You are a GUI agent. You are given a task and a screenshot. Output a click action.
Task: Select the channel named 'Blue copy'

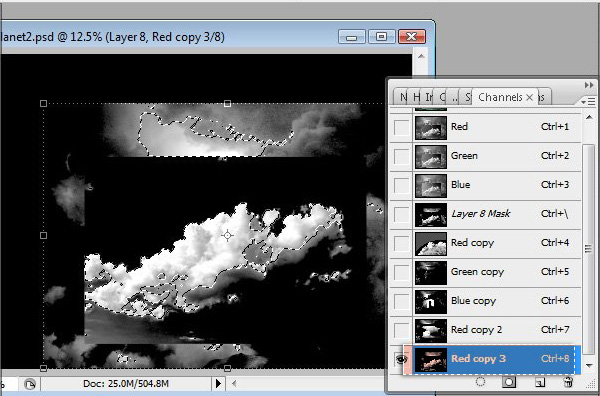[473, 301]
